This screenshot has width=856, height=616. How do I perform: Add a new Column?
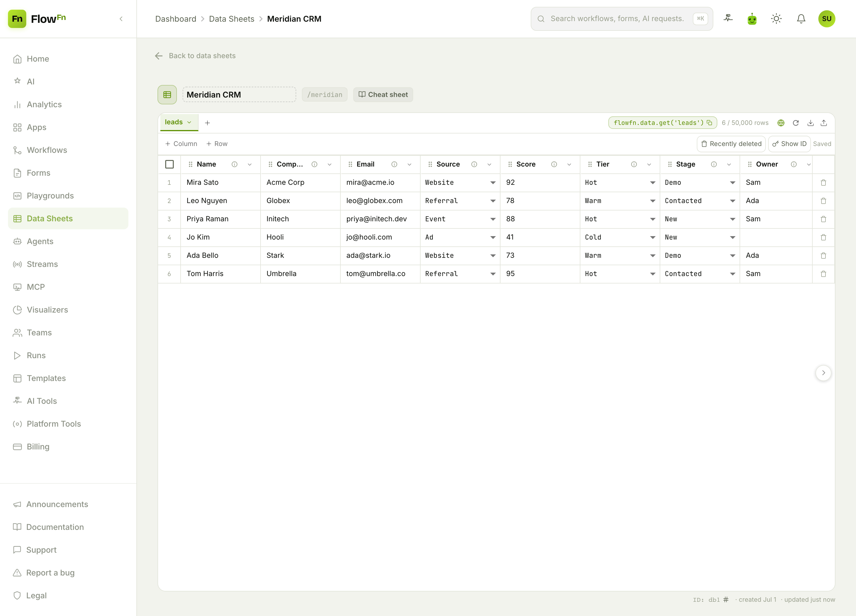click(181, 144)
